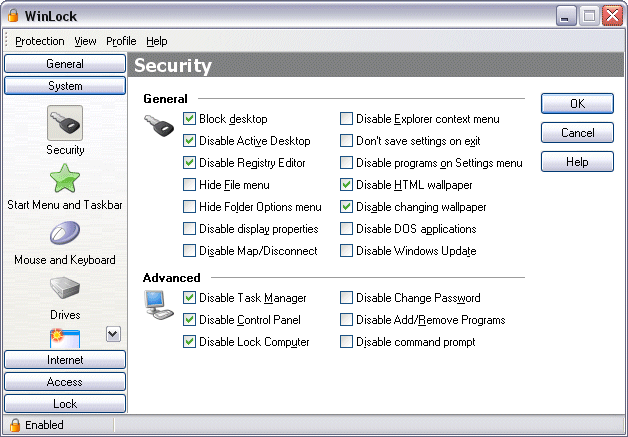The height and width of the screenshot is (437, 628).
Task: Open Start Menu and Taskbar star icon
Action: tap(65, 178)
